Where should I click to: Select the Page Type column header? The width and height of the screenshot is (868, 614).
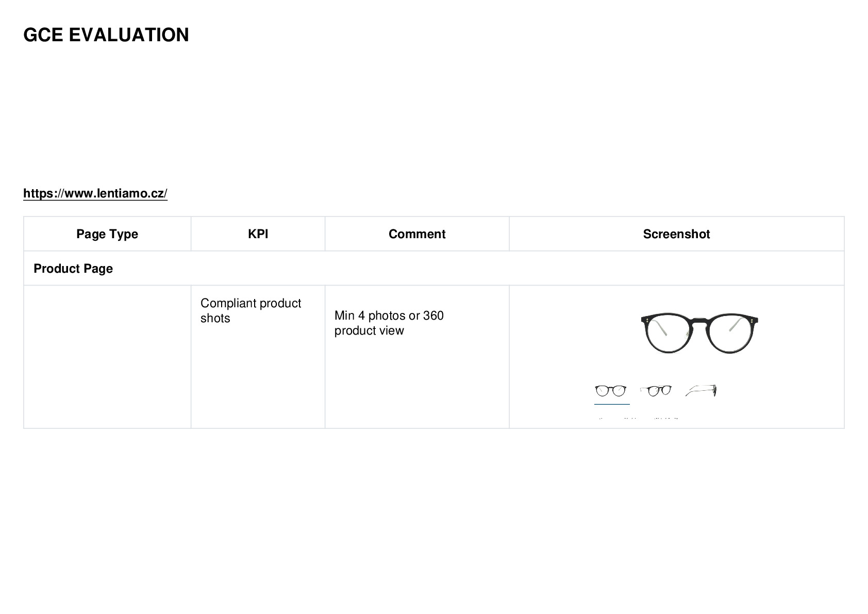pyautogui.click(x=107, y=234)
